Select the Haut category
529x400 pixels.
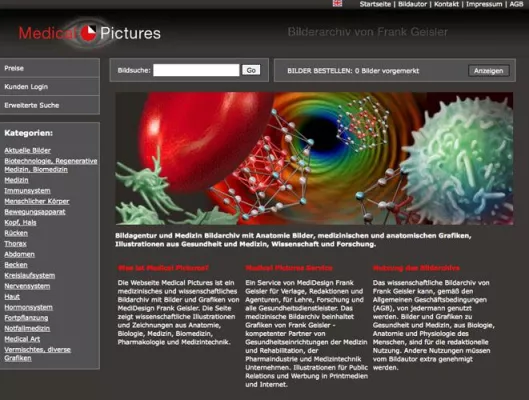tap(12, 297)
